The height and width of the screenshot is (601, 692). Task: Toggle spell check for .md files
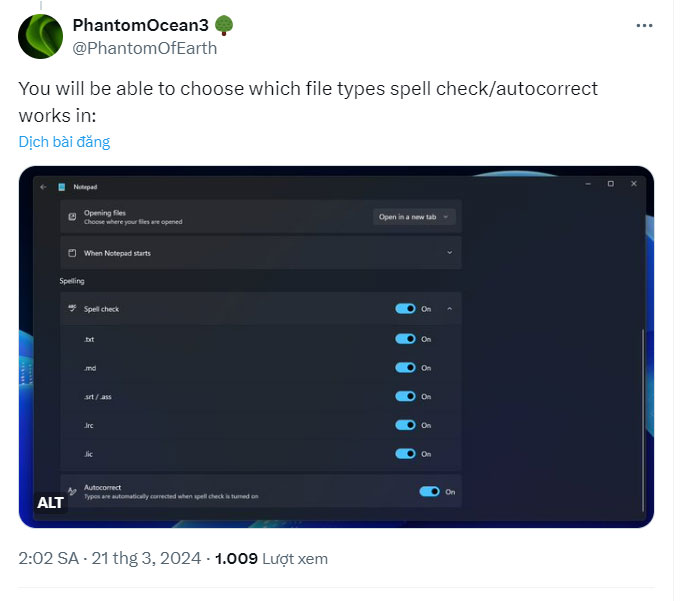pos(405,368)
